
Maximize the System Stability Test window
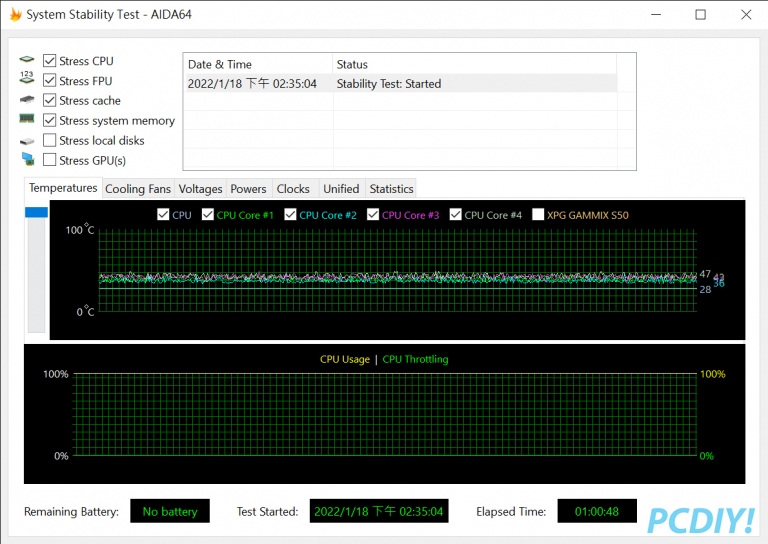pos(701,15)
